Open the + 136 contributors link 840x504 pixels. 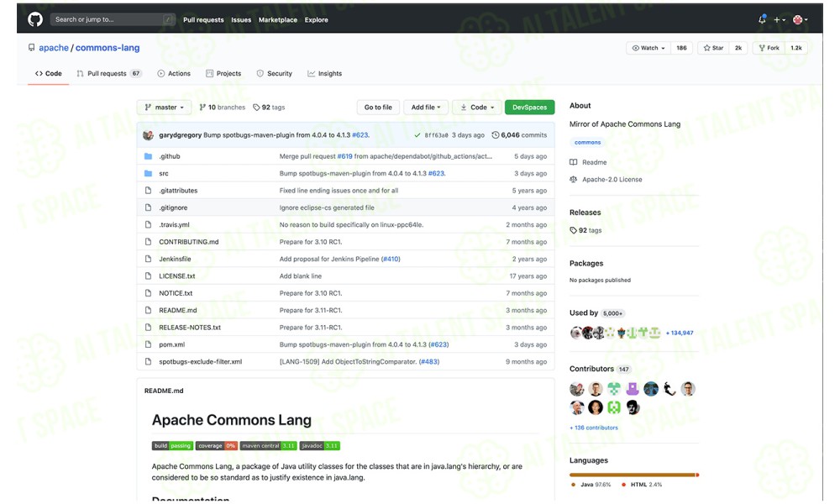(594, 428)
